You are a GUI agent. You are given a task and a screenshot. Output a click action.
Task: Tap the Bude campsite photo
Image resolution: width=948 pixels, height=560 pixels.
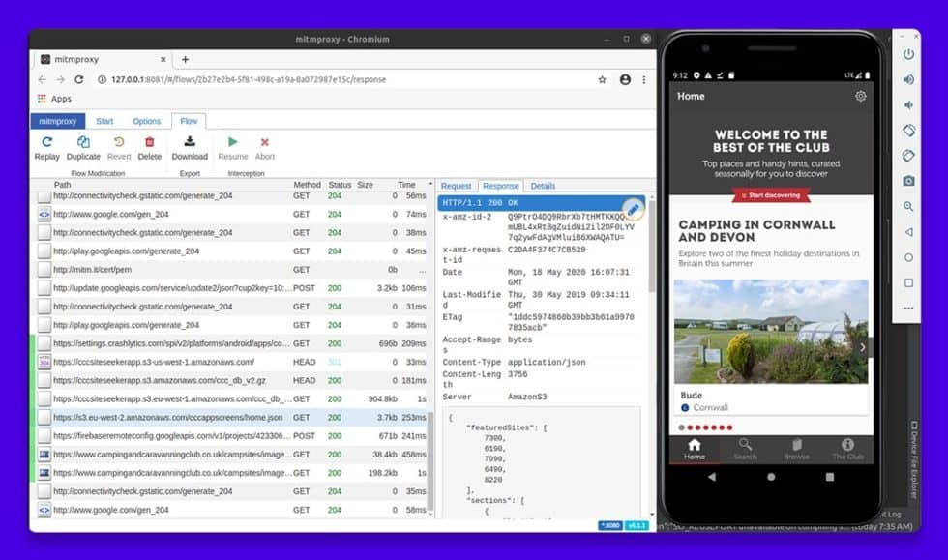pyautogui.click(x=771, y=332)
